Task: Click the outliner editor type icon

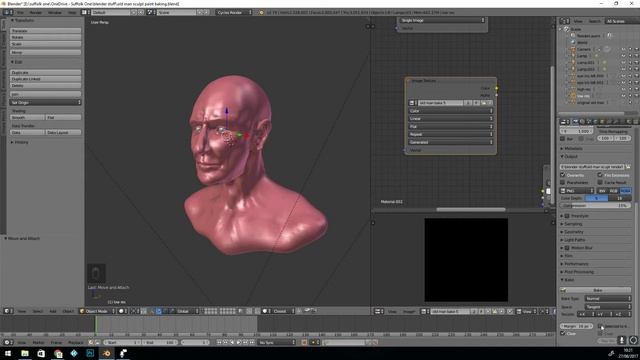Action: [x=563, y=21]
